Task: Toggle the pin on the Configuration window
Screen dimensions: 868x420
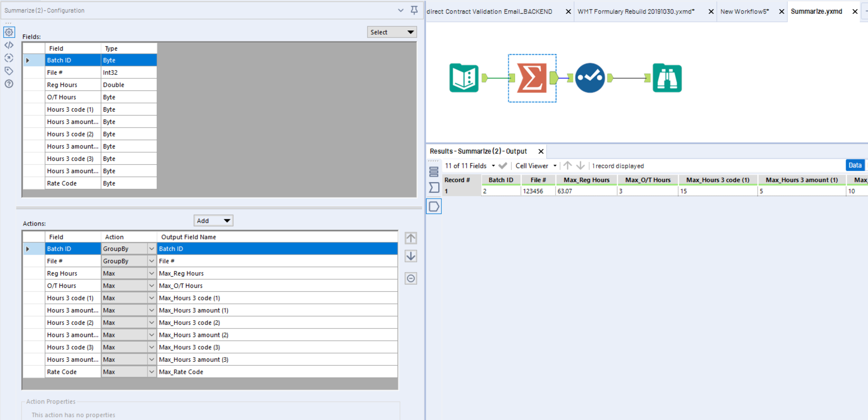Action: [414, 10]
